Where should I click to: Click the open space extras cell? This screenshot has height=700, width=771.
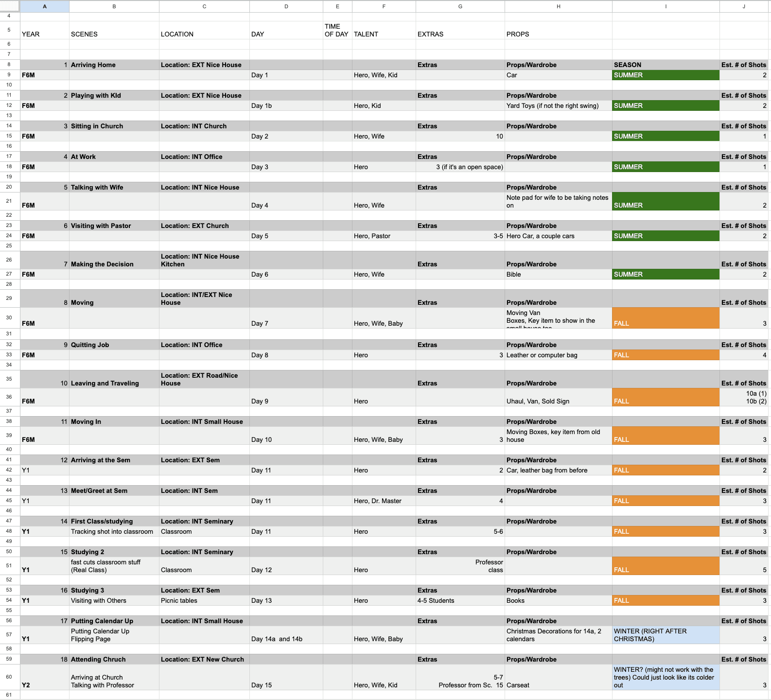(x=460, y=167)
